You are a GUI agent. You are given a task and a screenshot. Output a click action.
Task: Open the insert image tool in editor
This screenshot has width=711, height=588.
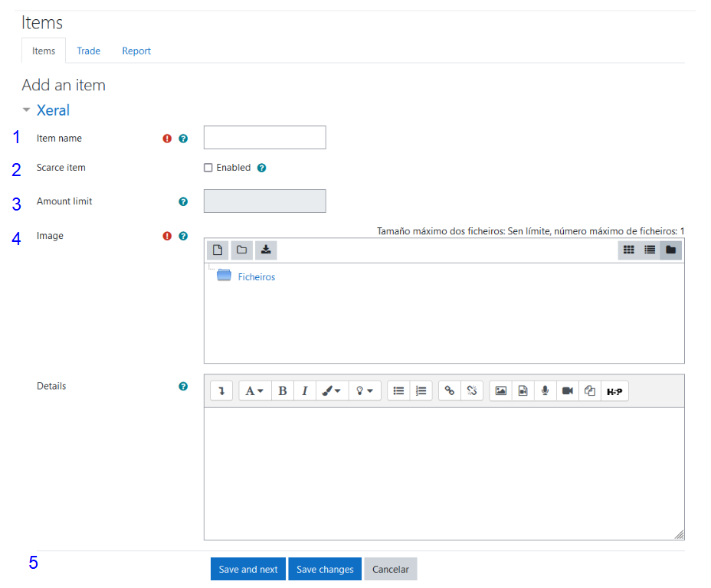click(501, 390)
